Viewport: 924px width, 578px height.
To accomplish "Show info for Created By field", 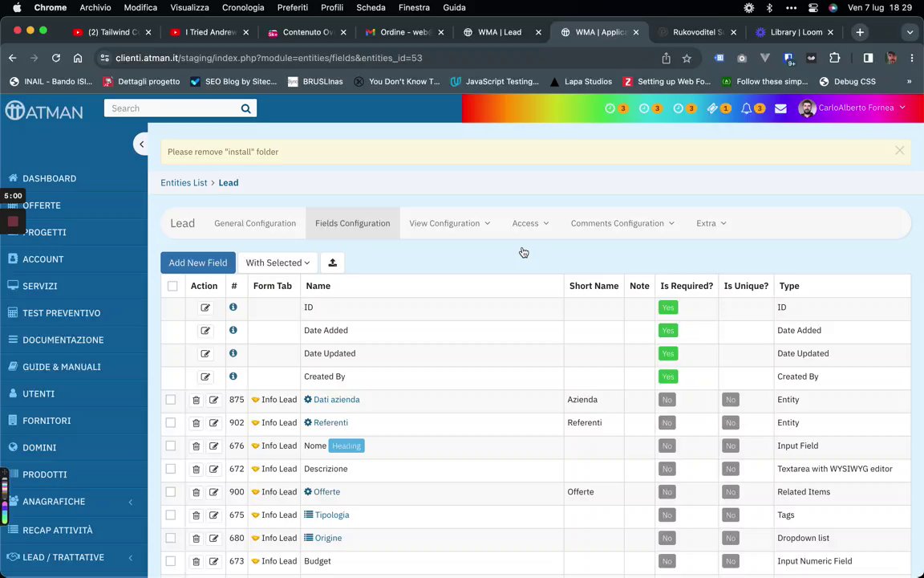I will [x=233, y=377].
